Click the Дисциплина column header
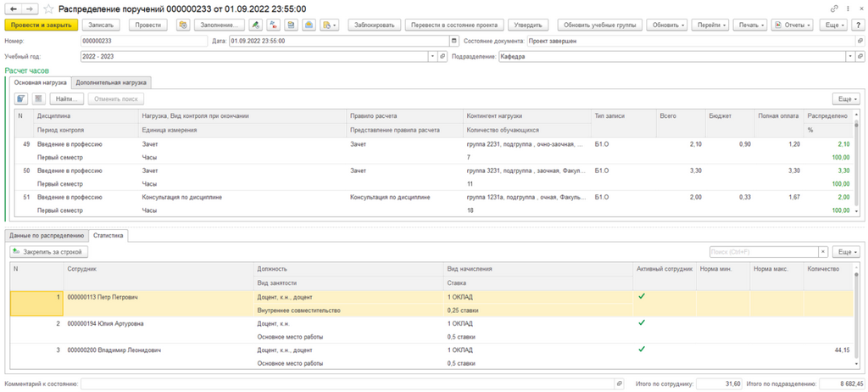 click(x=86, y=116)
